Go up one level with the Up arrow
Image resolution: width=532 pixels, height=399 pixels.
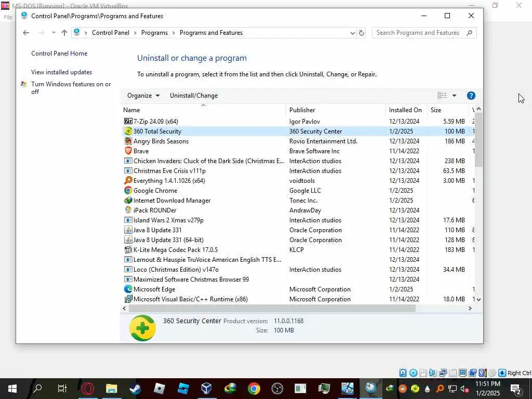click(64, 33)
